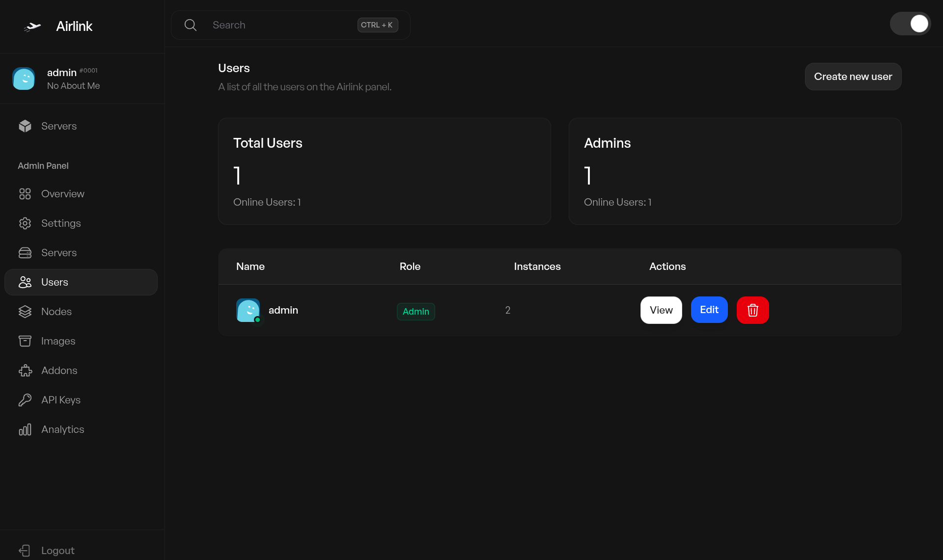Image resolution: width=943 pixels, height=560 pixels.
Task: Click the admin profile avatar in sidebar
Action: [x=24, y=79]
